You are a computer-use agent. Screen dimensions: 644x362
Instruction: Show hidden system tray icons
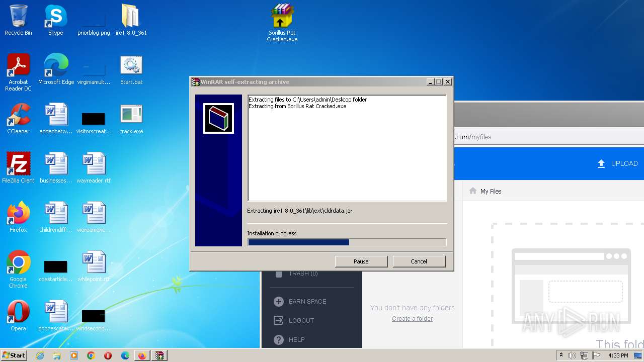[x=561, y=355]
